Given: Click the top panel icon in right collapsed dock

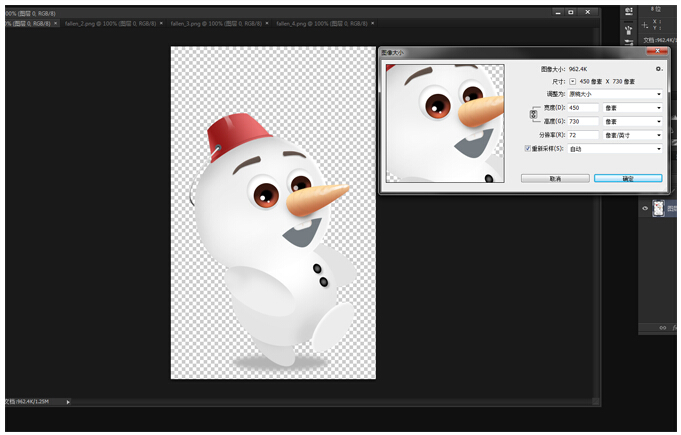Looking at the screenshot, I should [628, 12].
